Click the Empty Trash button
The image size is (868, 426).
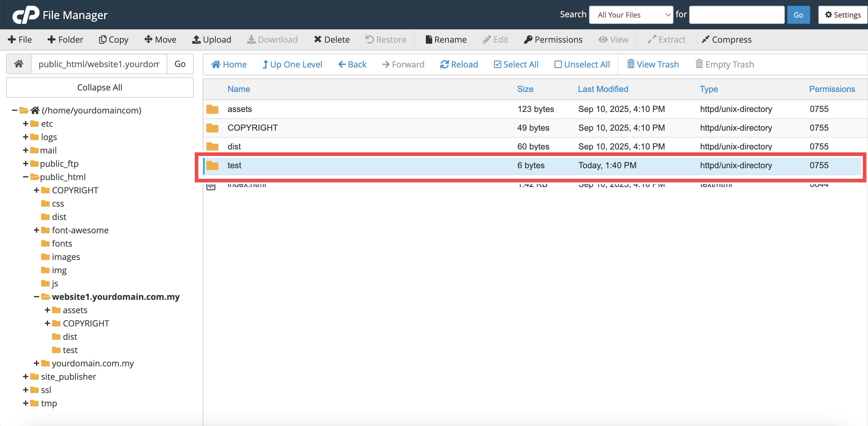pos(725,64)
